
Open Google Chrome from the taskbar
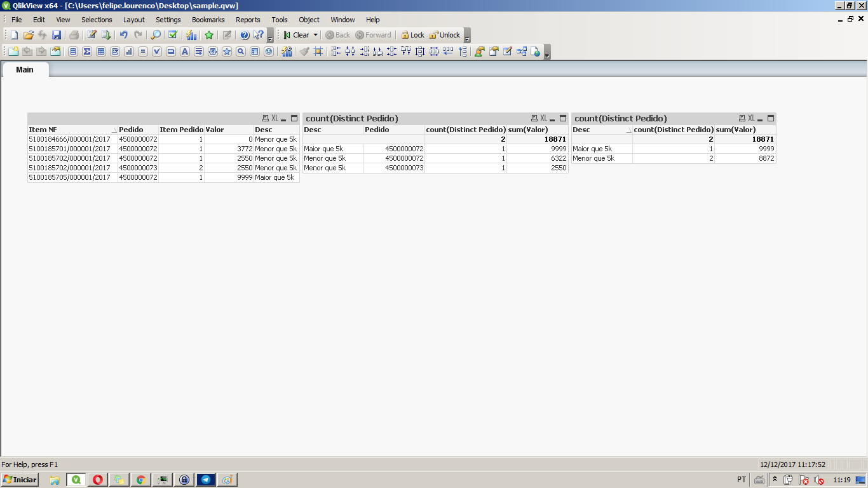[140, 480]
